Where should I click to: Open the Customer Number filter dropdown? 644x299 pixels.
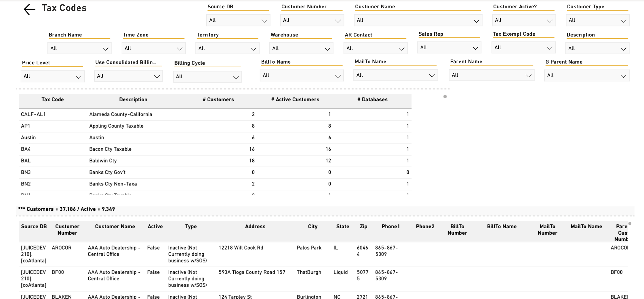311,20
